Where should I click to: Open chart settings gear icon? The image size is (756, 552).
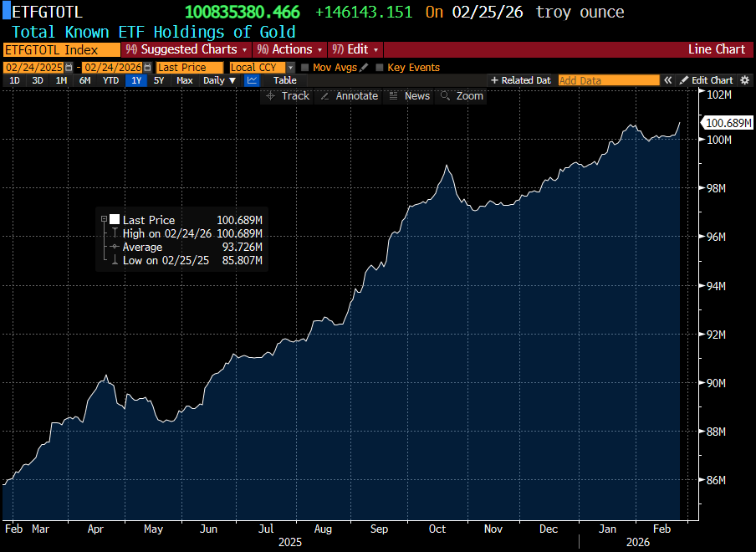point(745,80)
